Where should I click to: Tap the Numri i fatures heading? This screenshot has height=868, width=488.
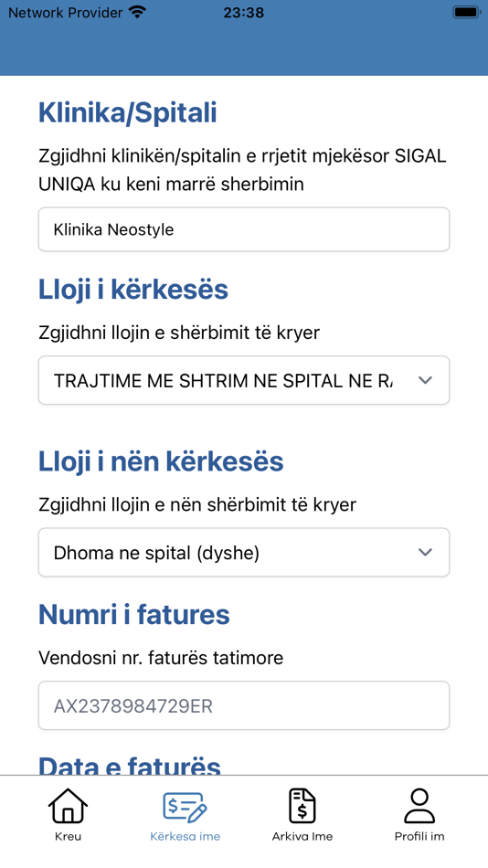(134, 615)
